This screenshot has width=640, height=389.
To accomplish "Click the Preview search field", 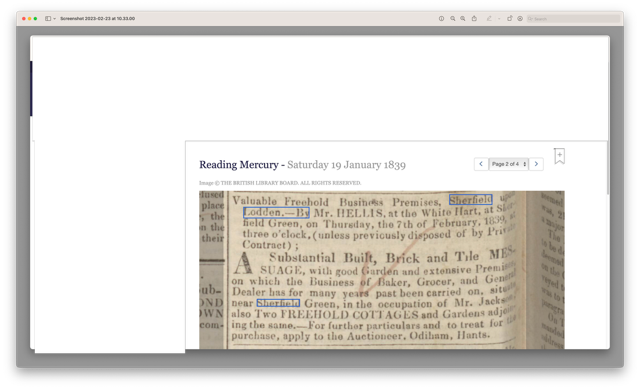I will tap(573, 18).
